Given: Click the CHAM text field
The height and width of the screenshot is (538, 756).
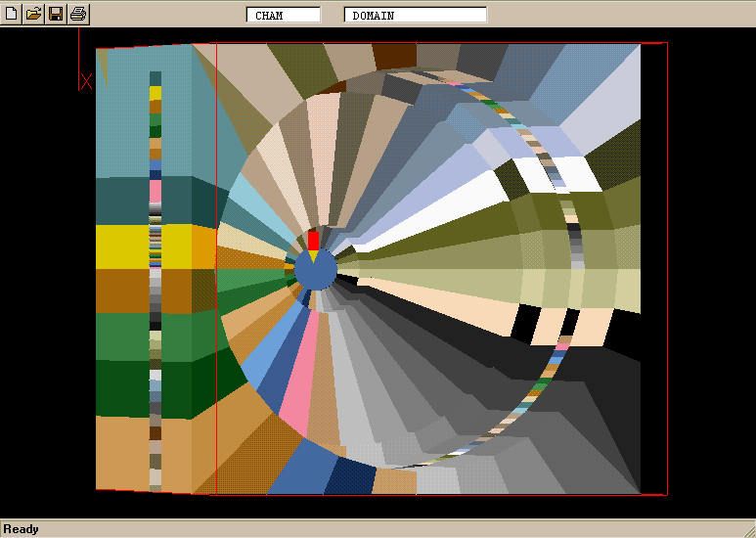Looking at the screenshot, I should 284,15.
